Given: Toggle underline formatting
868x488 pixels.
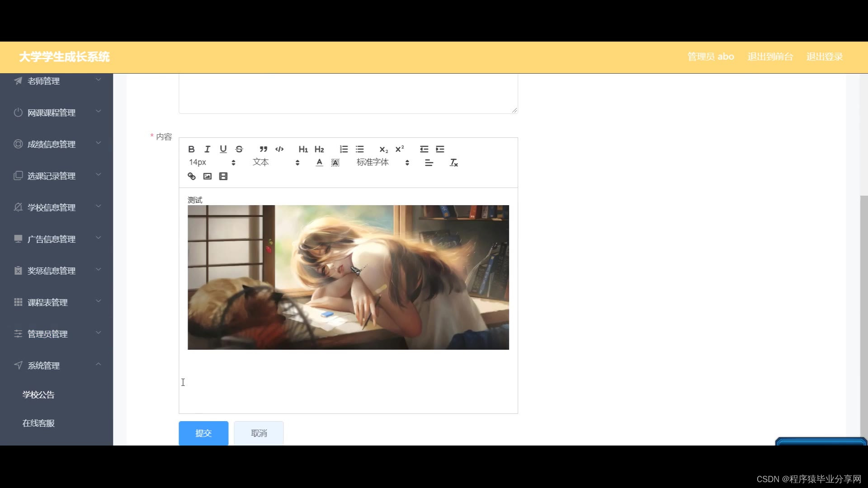Looking at the screenshot, I should [x=223, y=149].
